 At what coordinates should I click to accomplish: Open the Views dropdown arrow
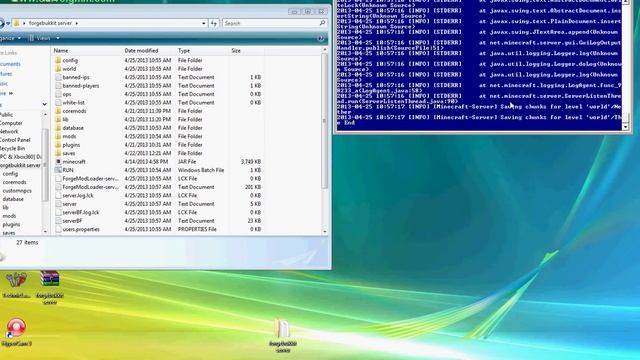(58, 38)
